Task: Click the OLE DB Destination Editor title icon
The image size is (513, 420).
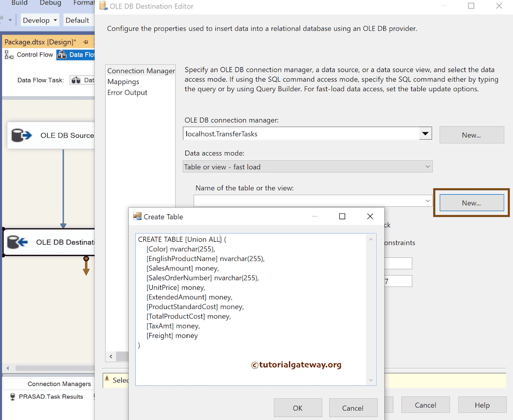Action: click(x=103, y=6)
